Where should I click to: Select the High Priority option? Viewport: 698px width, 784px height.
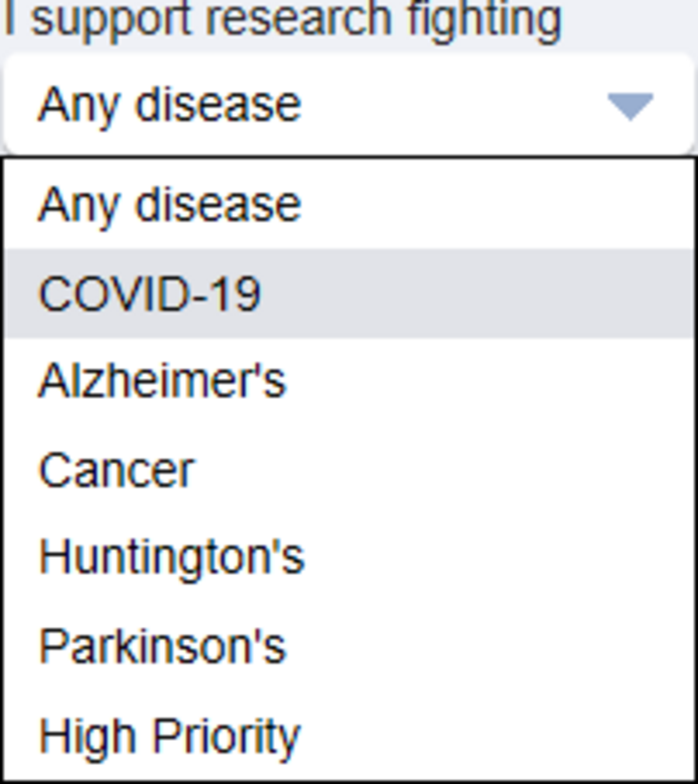tap(170, 736)
